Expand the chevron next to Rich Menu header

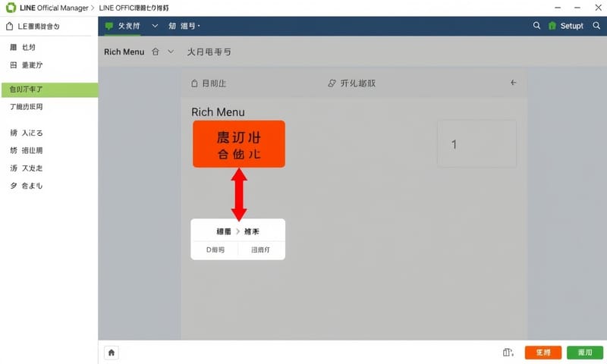pyautogui.click(x=171, y=52)
